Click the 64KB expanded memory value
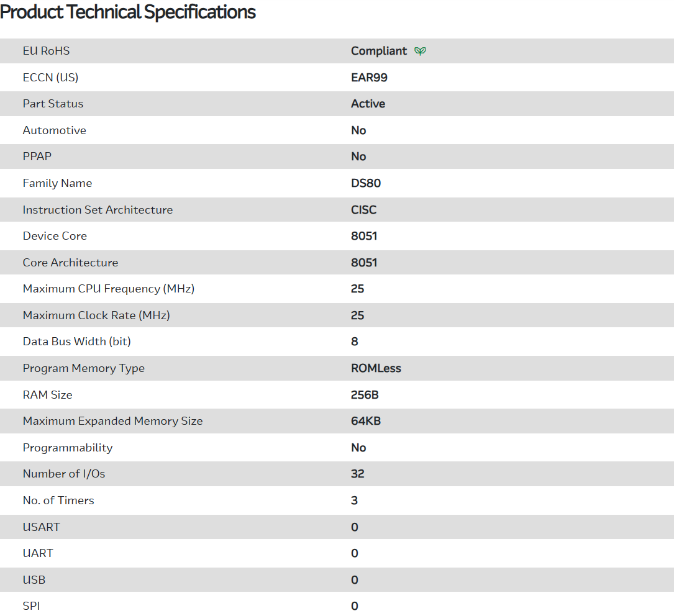This screenshot has height=616, width=674. pos(366,421)
